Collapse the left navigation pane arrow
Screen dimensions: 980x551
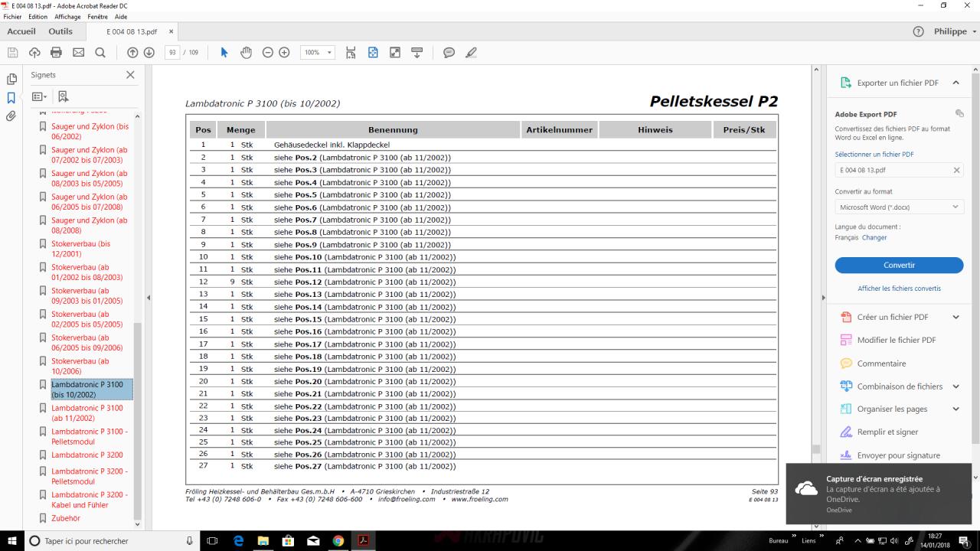pyautogui.click(x=149, y=297)
